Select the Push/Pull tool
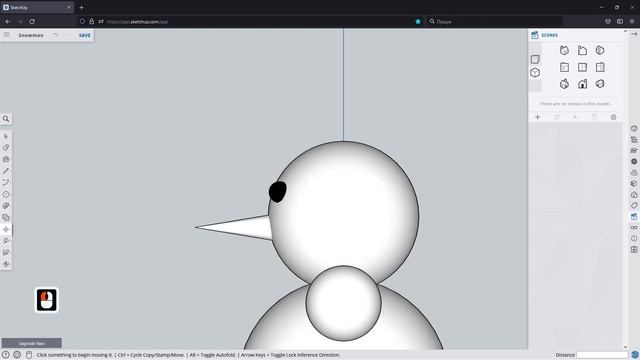640x360 pixels. coord(6,206)
